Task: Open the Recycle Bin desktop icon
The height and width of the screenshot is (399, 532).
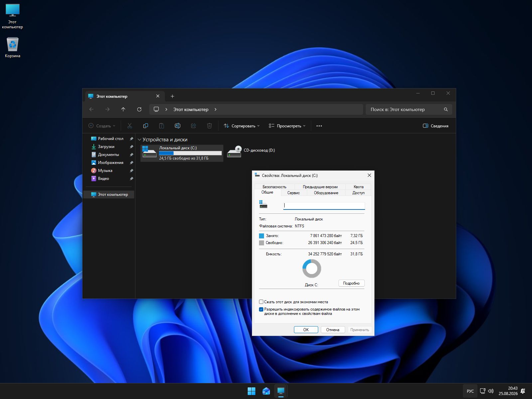Action: coord(13,47)
